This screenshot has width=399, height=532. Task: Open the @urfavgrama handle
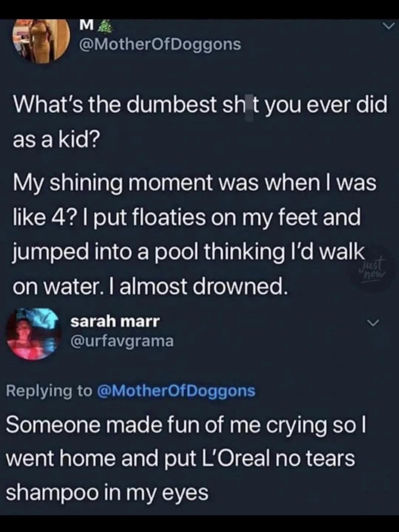pyautogui.click(x=122, y=341)
